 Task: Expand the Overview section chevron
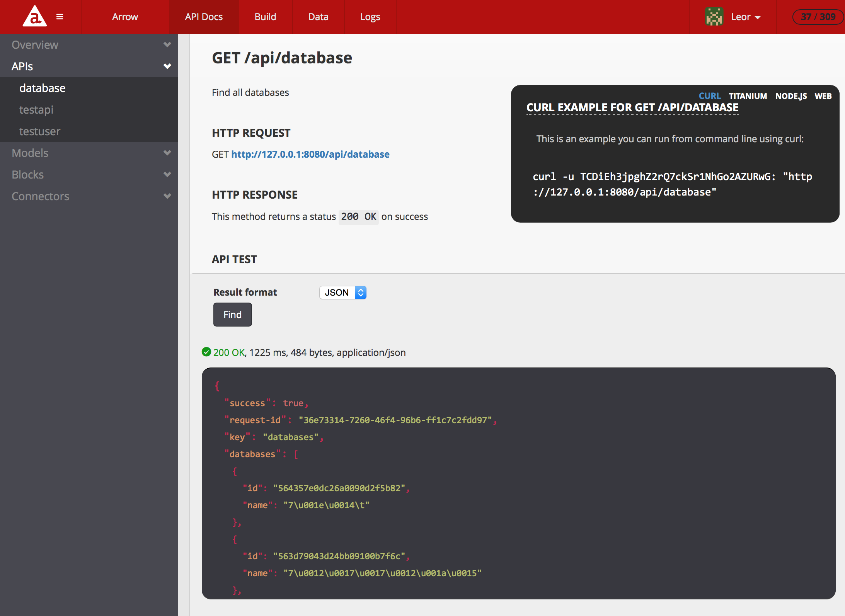167,44
